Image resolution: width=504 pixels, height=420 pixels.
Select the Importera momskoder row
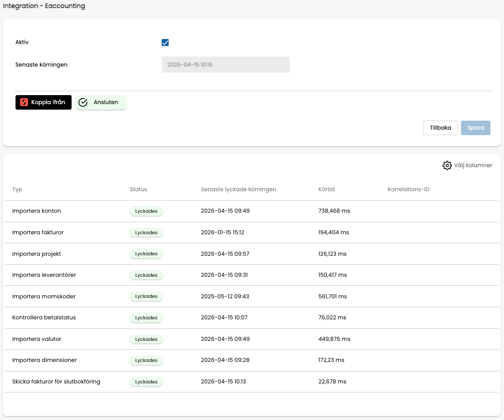[x=251, y=296]
